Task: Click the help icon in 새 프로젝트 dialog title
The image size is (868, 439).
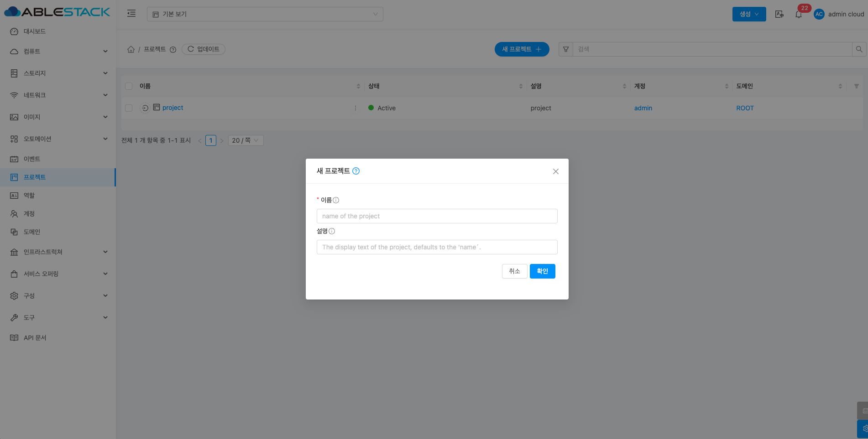Action: point(356,171)
